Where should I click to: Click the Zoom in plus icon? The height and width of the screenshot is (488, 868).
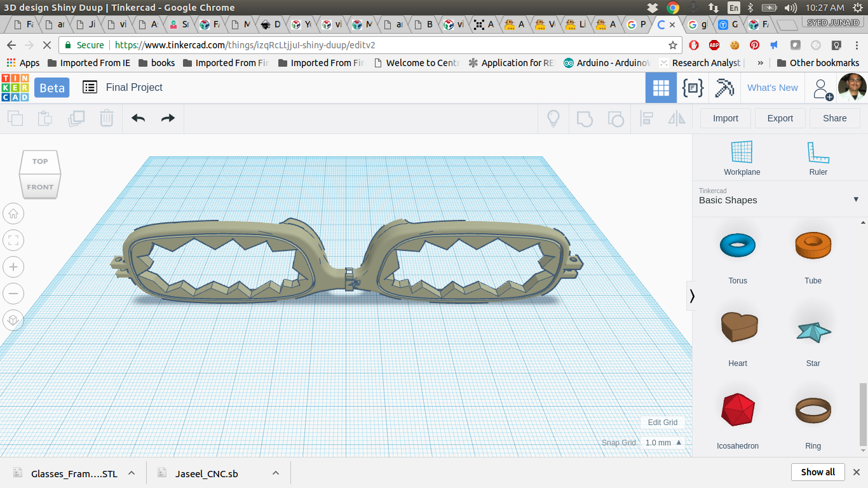click(x=13, y=267)
